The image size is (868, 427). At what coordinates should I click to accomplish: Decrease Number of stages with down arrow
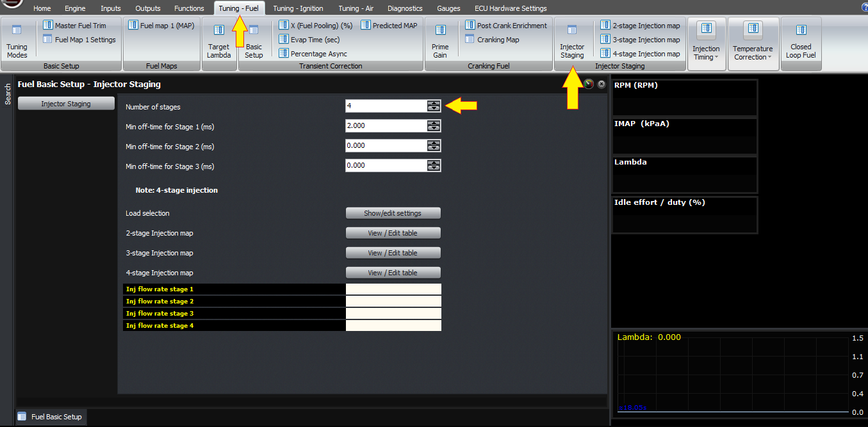tap(434, 109)
